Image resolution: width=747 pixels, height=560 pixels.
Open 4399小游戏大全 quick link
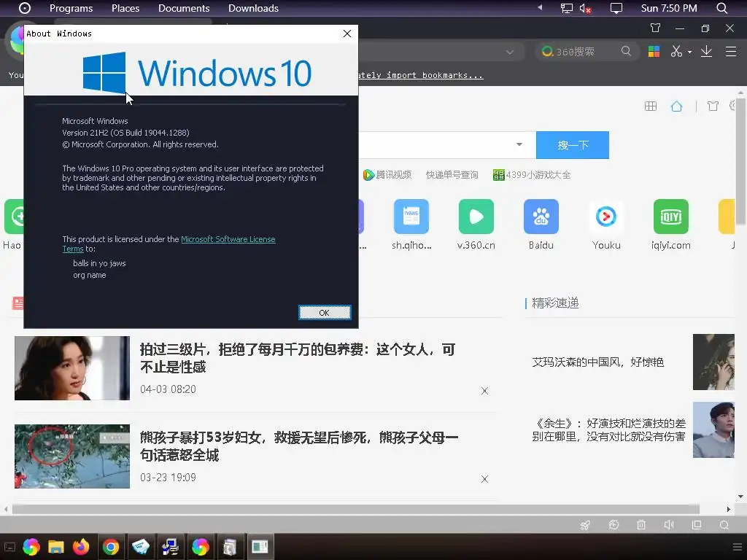click(532, 175)
